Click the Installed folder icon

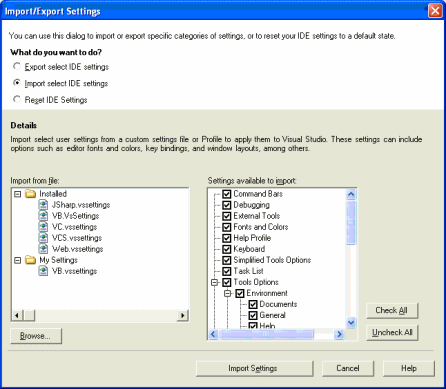[31, 194]
